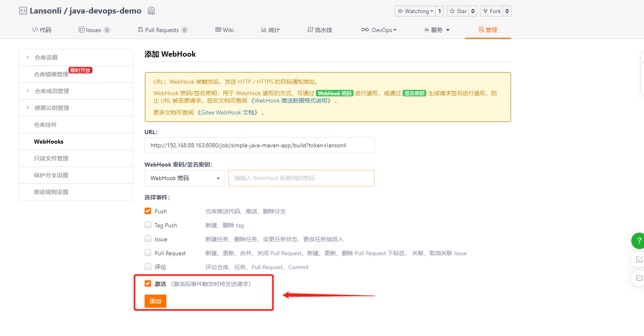Open the Pull Requests tab
Viewport: 644px width, 336px height.
163,30
